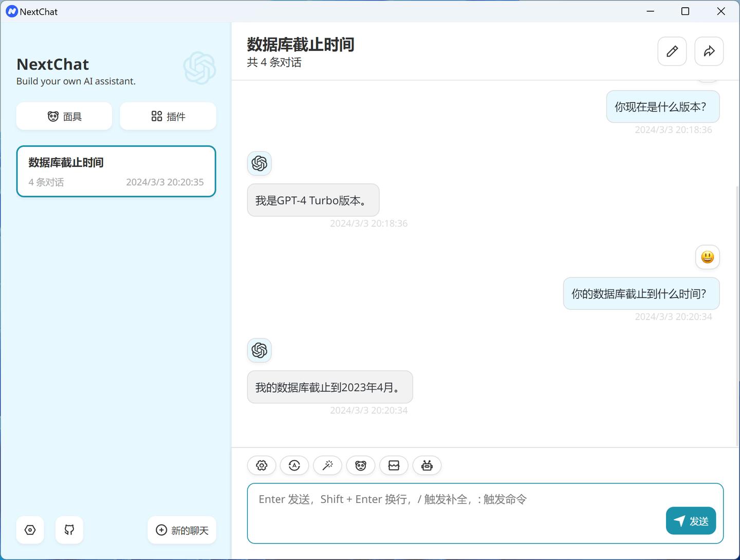Screen dimensions: 740x560
Task: Open the 插件 panel from the sidebar
Action: click(168, 116)
